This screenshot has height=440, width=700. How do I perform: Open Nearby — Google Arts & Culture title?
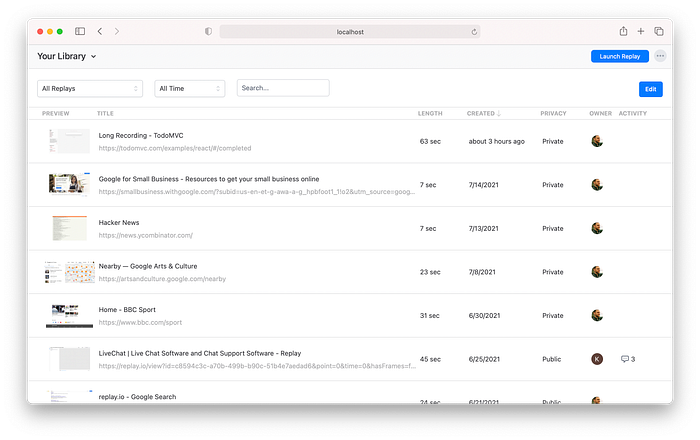click(148, 266)
